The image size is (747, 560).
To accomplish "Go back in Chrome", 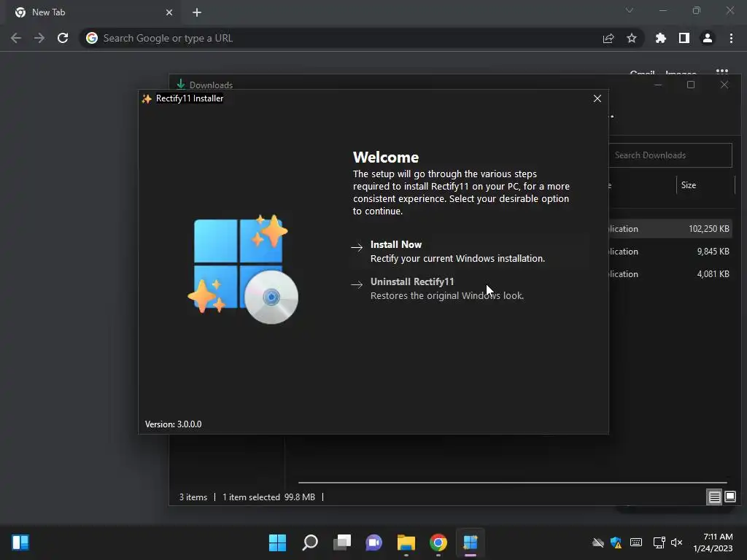I will click(x=16, y=38).
